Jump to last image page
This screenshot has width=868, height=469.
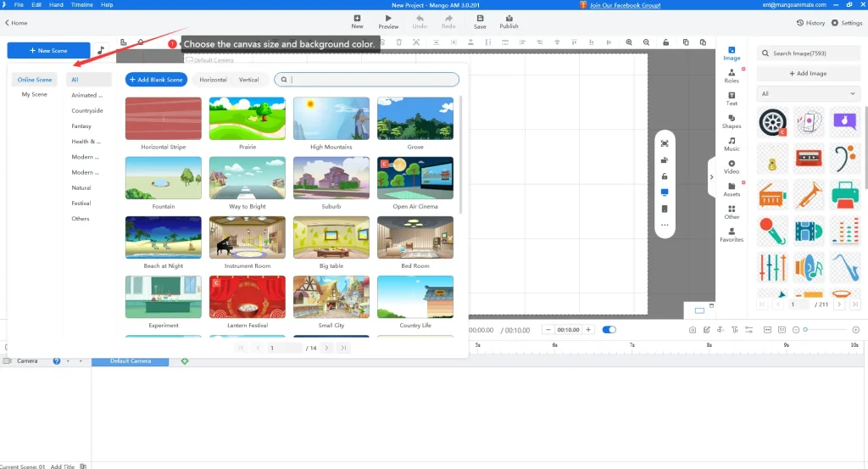855,304
